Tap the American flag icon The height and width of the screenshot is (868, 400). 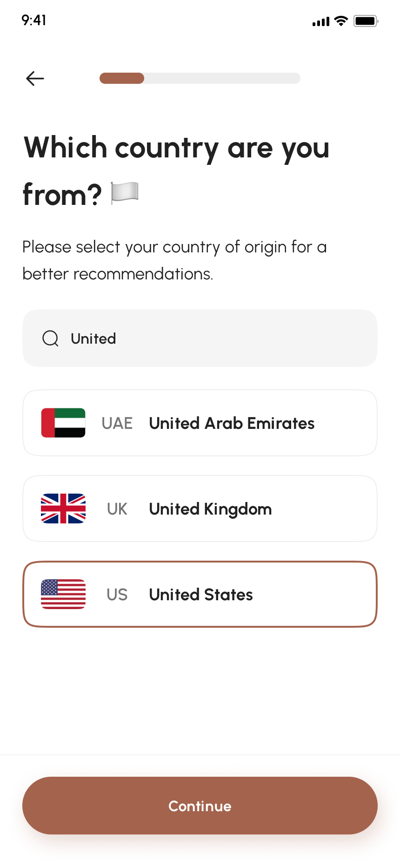pos(63,594)
